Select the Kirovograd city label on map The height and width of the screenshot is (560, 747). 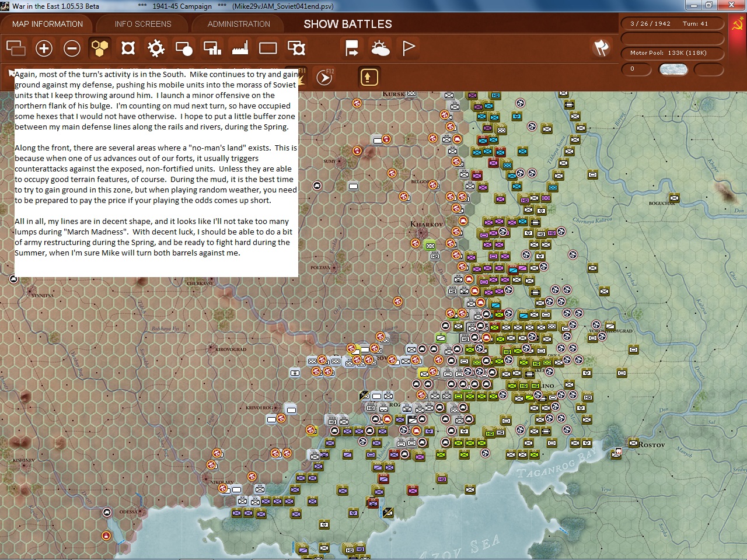(x=231, y=349)
